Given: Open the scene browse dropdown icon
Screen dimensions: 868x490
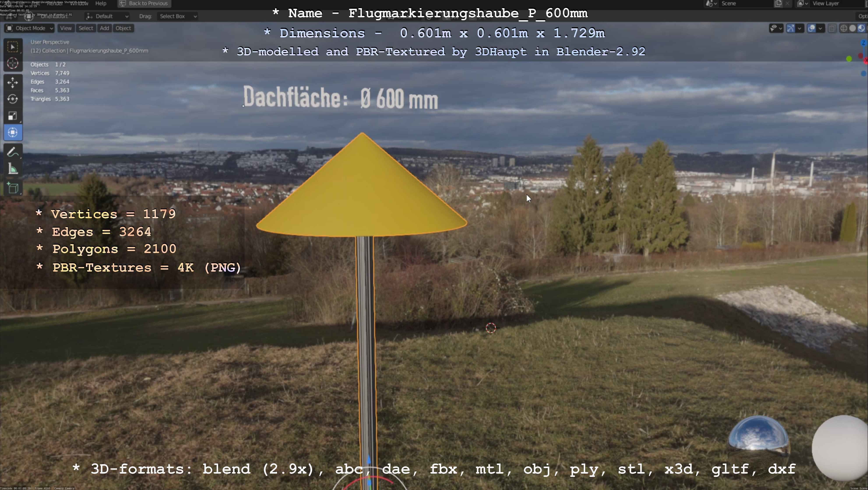Looking at the screenshot, I should click(711, 3).
